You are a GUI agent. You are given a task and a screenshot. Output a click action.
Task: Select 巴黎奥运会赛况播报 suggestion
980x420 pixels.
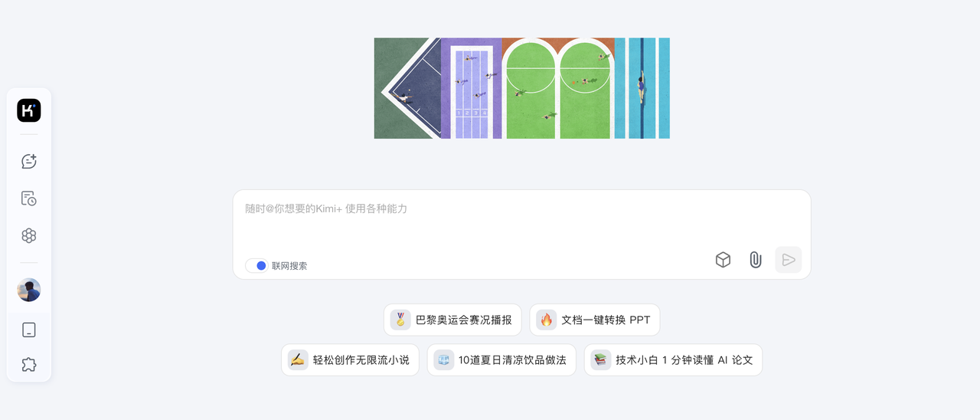(x=452, y=320)
